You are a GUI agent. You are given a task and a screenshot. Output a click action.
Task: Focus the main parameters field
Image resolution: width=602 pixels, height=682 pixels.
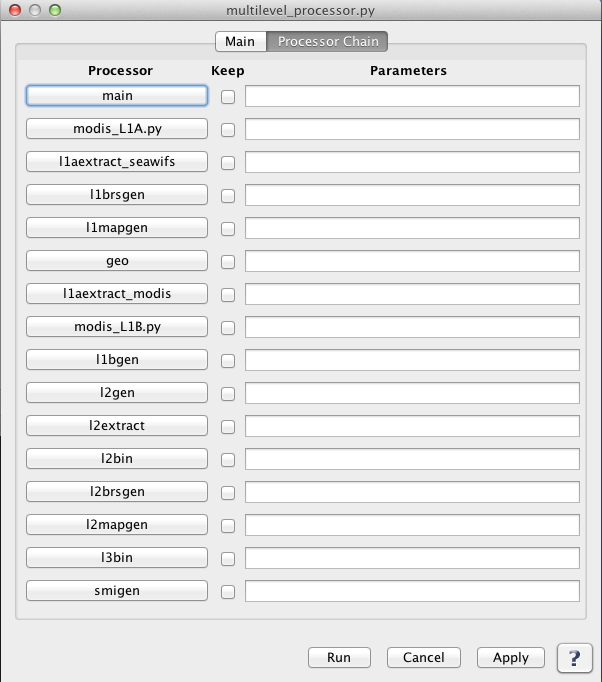412,96
